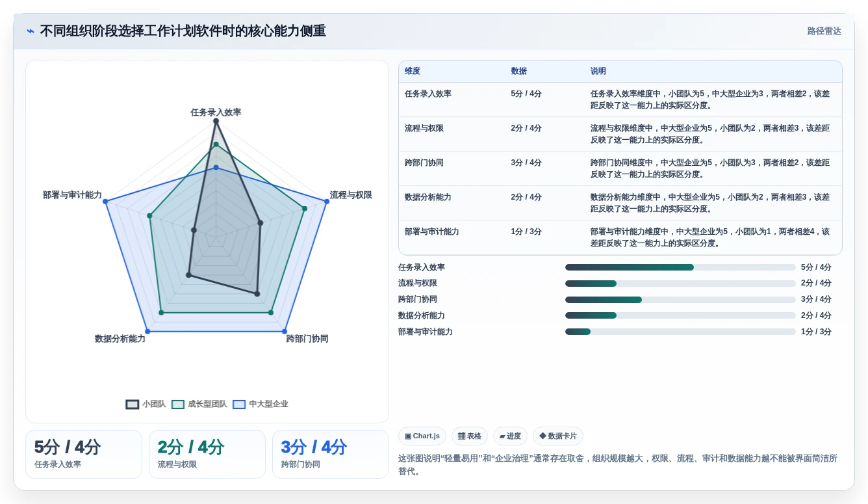Click the 部署与审计能力 radar axis label
Image resolution: width=868 pixels, height=504 pixels.
coord(72,194)
